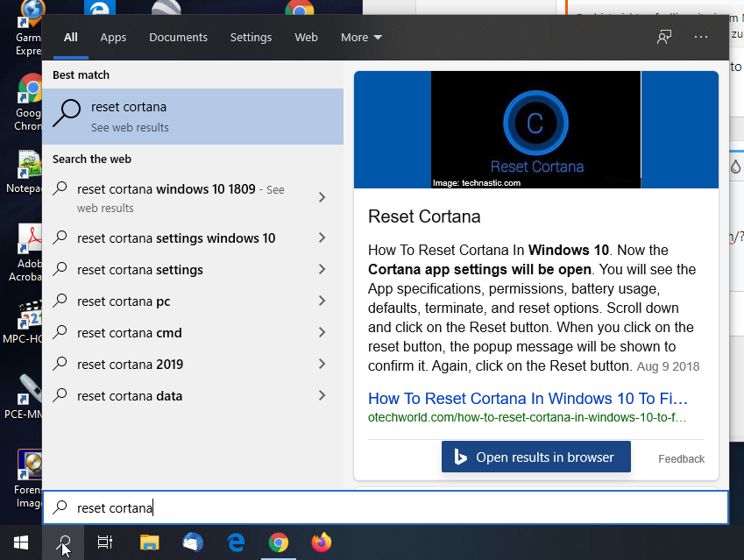Click in the 'reset cortana' search box
Screen dimensions: 744x560
tap(386, 507)
